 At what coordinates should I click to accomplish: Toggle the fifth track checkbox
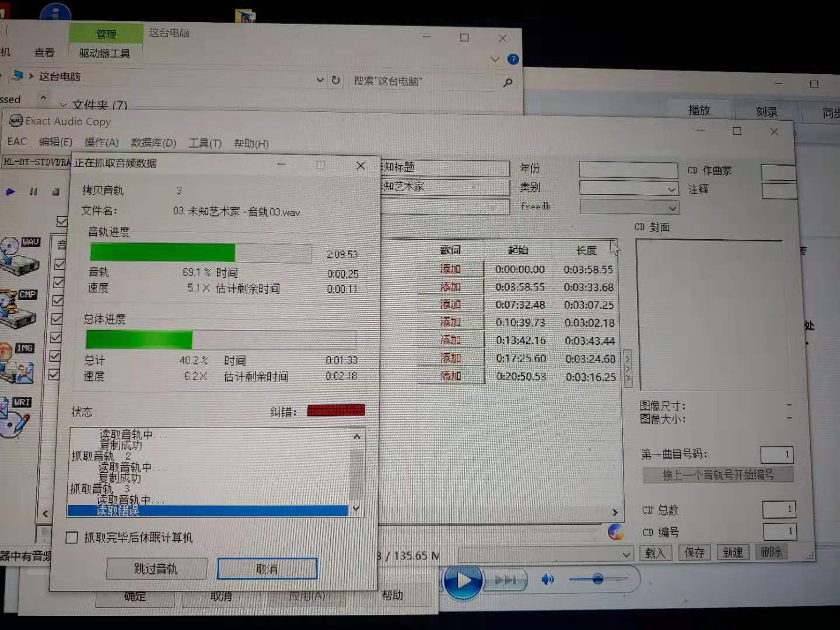click(x=55, y=338)
